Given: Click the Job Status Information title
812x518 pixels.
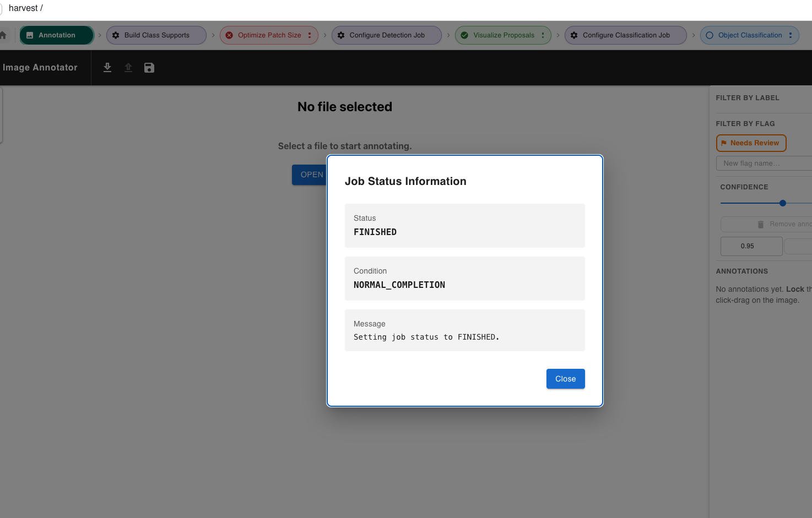Looking at the screenshot, I should [405, 181].
